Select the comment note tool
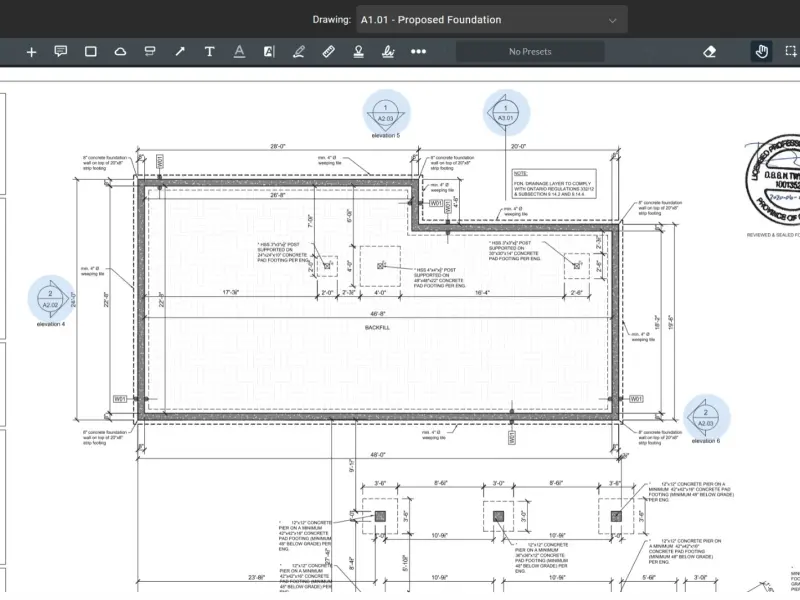 pyautogui.click(x=61, y=52)
